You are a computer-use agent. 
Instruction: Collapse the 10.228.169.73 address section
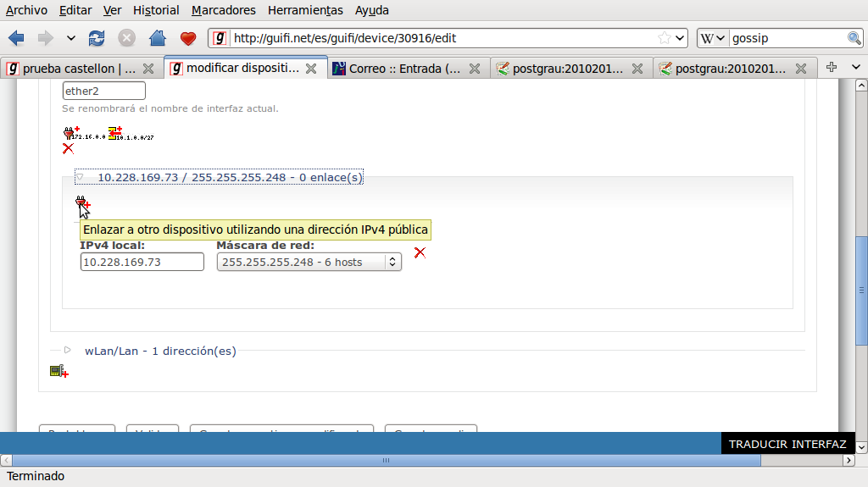tap(81, 178)
